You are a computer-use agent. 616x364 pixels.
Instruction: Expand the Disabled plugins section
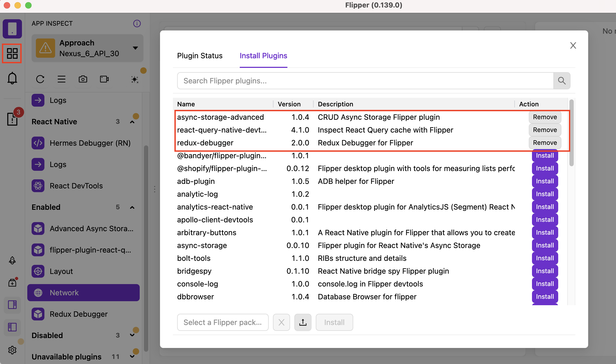(132, 335)
